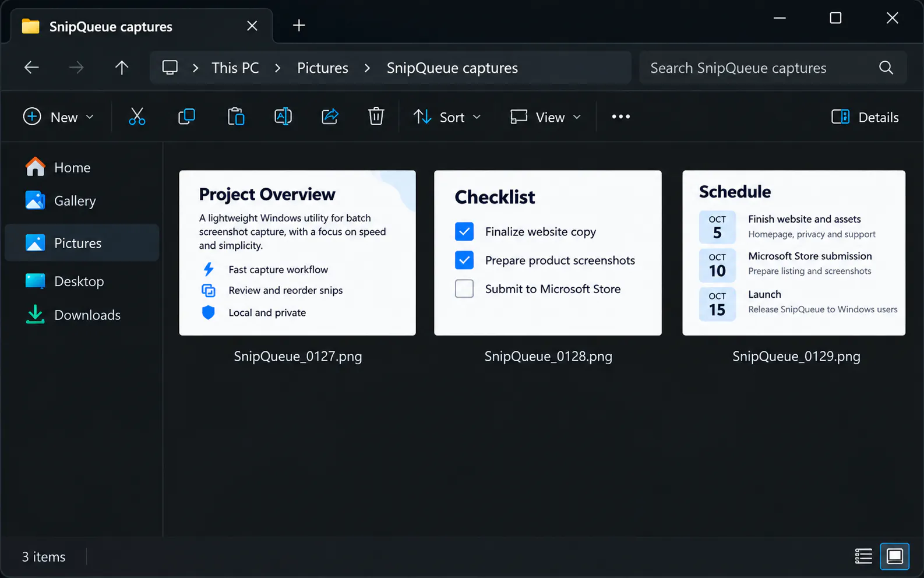Screen dimensions: 924x578
Task: Add a new tab with plus
Action: click(x=299, y=25)
